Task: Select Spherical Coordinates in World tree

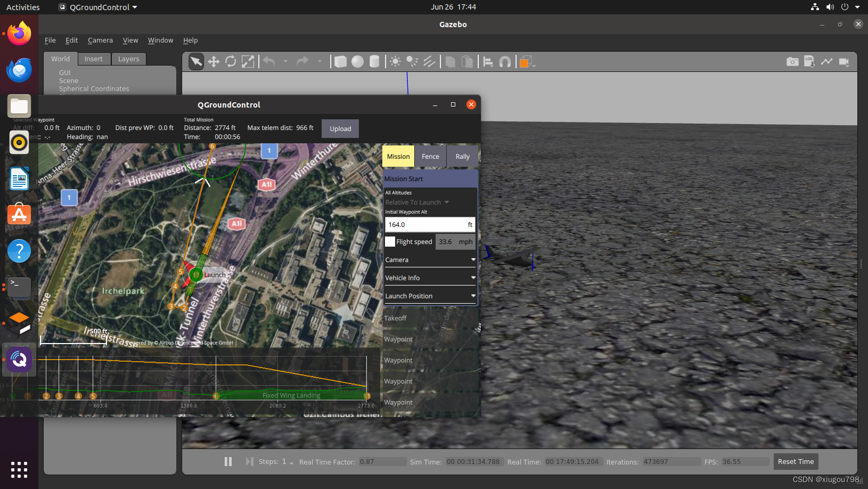Action: coord(94,89)
